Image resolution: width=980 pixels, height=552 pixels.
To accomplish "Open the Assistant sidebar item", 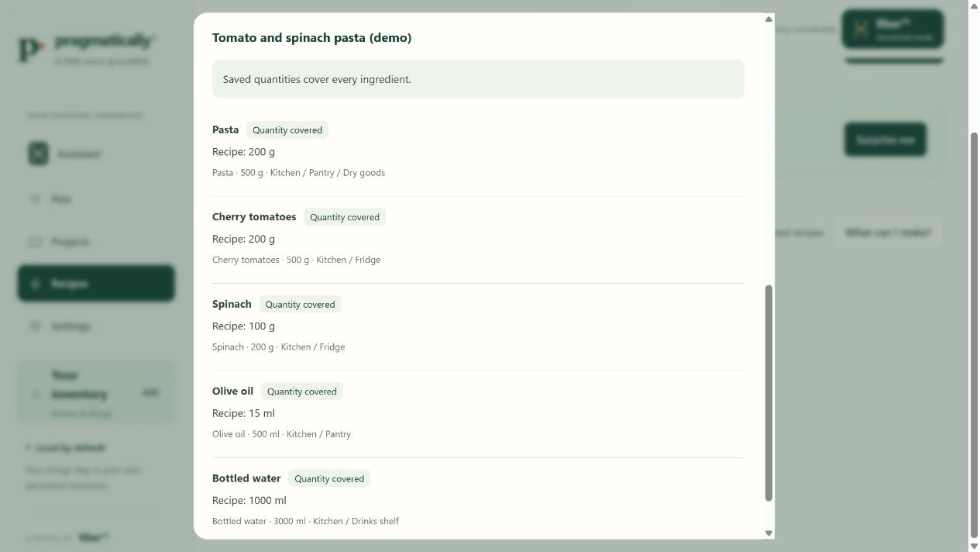I will click(x=96, y=154).
